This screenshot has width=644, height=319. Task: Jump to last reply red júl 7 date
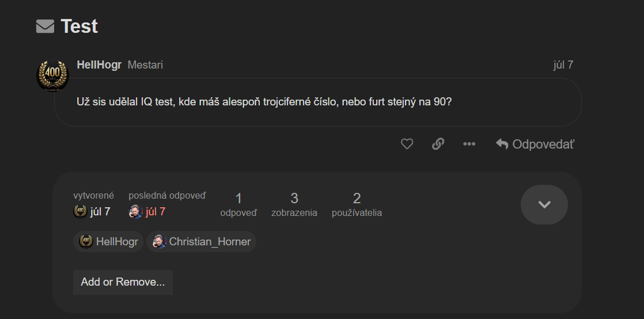pos(156,211)
